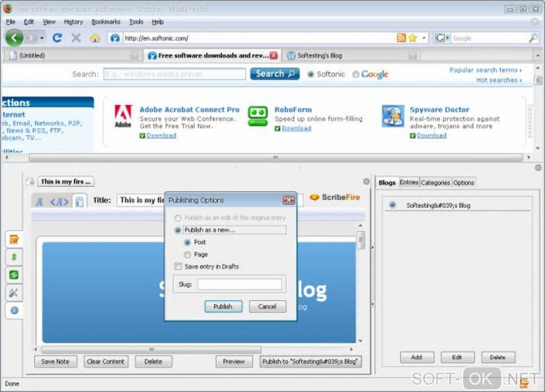
Task: Click the Softonic site icon in address bar
Action: click(115, 38)
